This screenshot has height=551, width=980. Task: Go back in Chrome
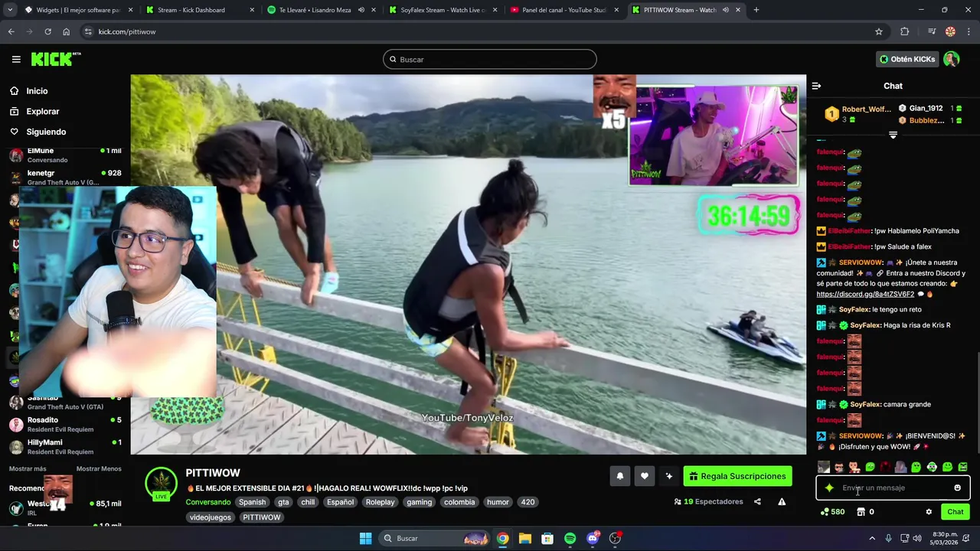11,31
